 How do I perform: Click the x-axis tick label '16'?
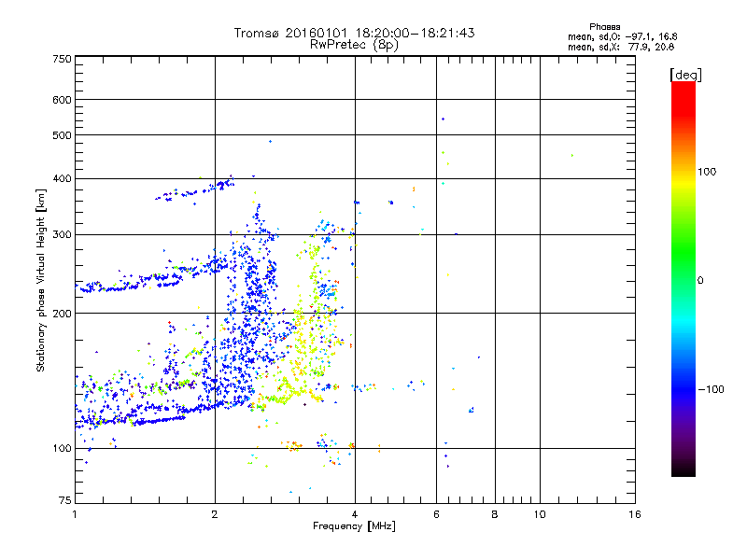635,514
